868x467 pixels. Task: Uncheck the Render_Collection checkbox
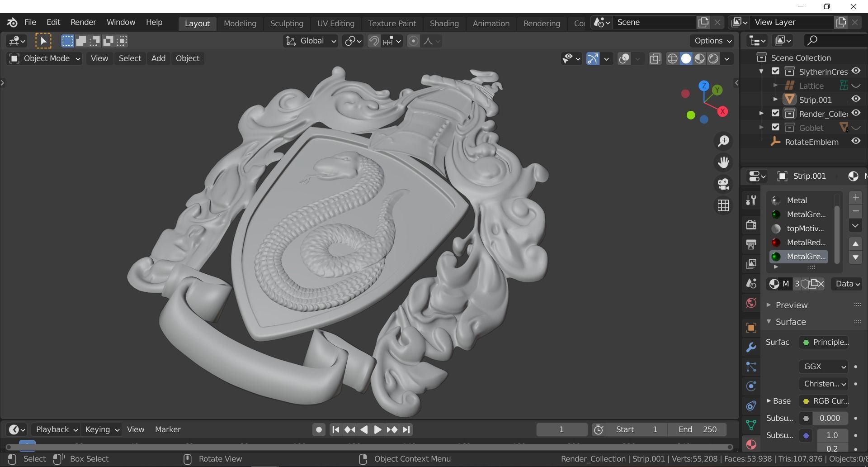click(x=776, y=113)
